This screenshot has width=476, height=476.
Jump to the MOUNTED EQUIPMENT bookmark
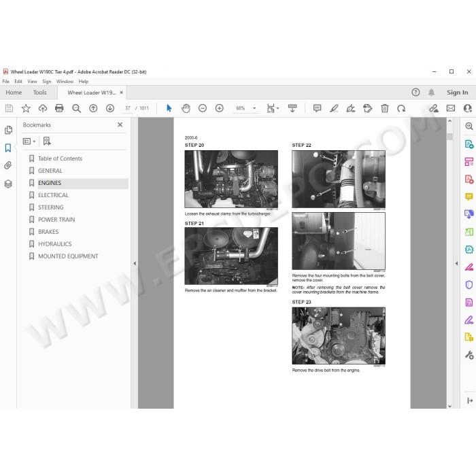click(x=68, y=256)
